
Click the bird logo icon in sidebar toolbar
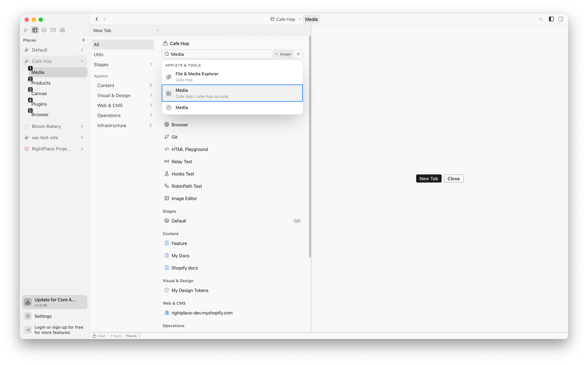click(x=26, y=30)
